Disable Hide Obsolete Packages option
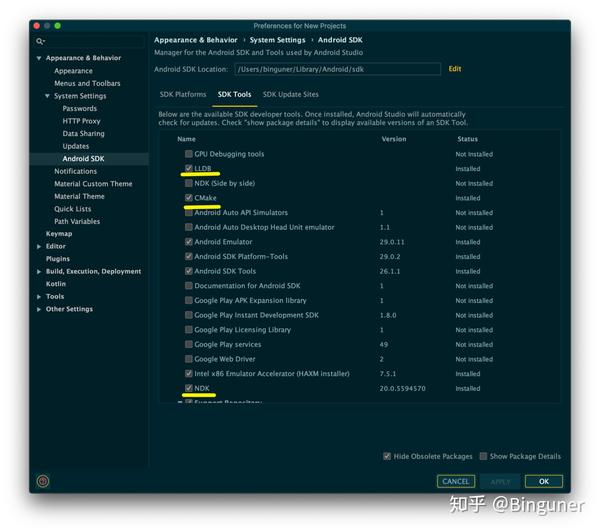 point(387,456)
